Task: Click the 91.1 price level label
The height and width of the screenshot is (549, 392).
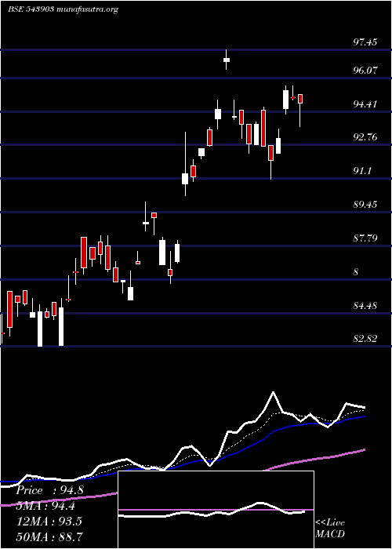Action: (362, 171)
